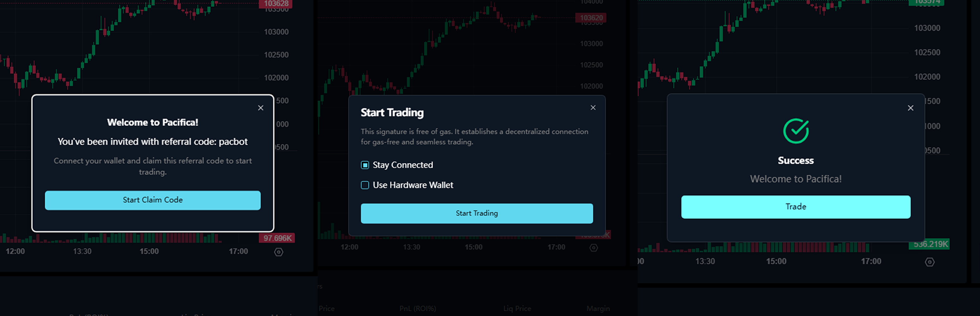980x316 pixels.
Task: Click the 103628 current price label
Action: [x=276, y=4]
